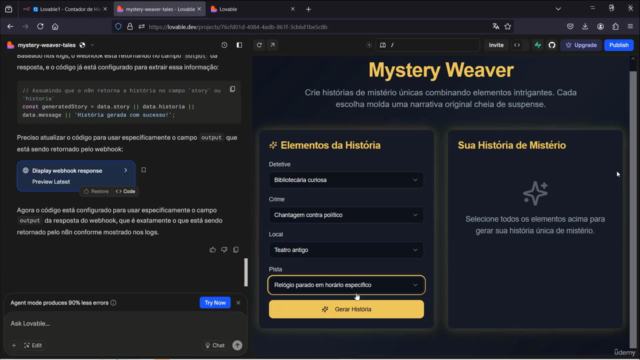
Task: Restore this version of the edit
Action: point(96,191)
